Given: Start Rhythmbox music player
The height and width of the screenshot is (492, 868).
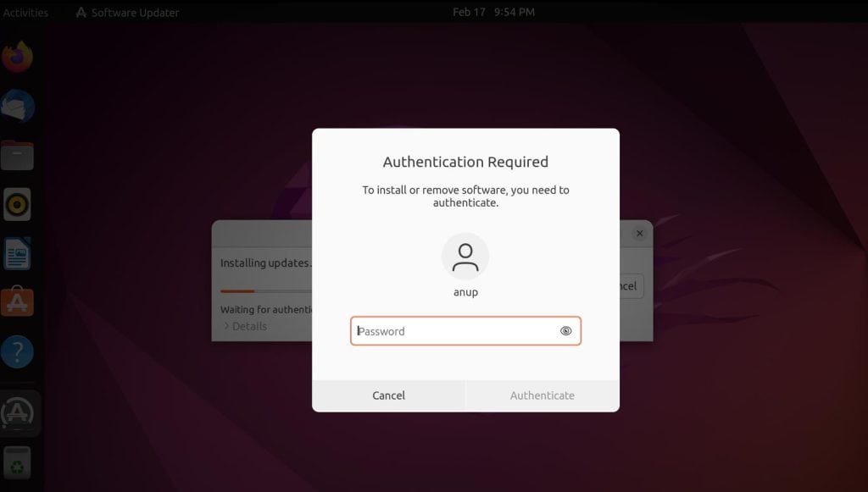Looking at the screenshot, I should pos(17,204).
